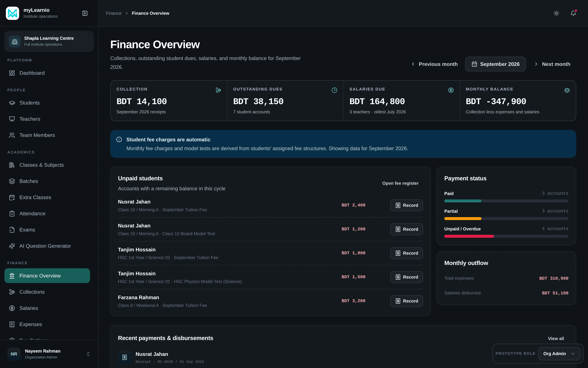Screen dimensions: 588x368
Task: Click Students graduation cap icon
Action: (x=12, y=103)
